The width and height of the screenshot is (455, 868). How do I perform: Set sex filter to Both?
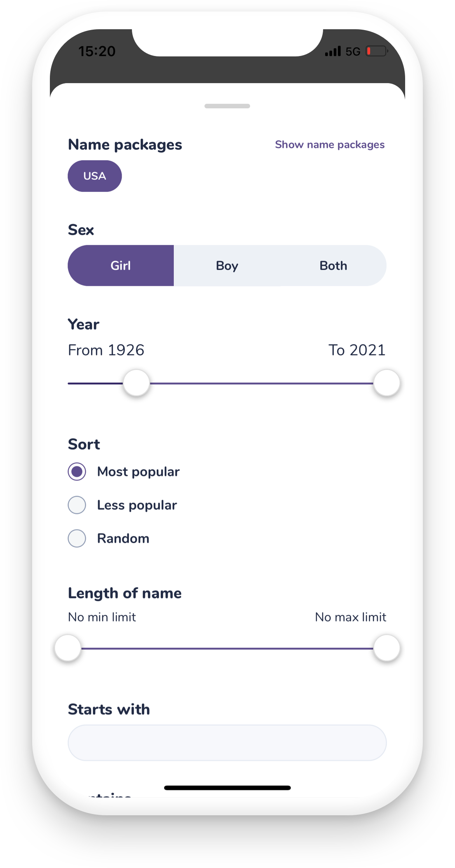[x=333, y=266]
